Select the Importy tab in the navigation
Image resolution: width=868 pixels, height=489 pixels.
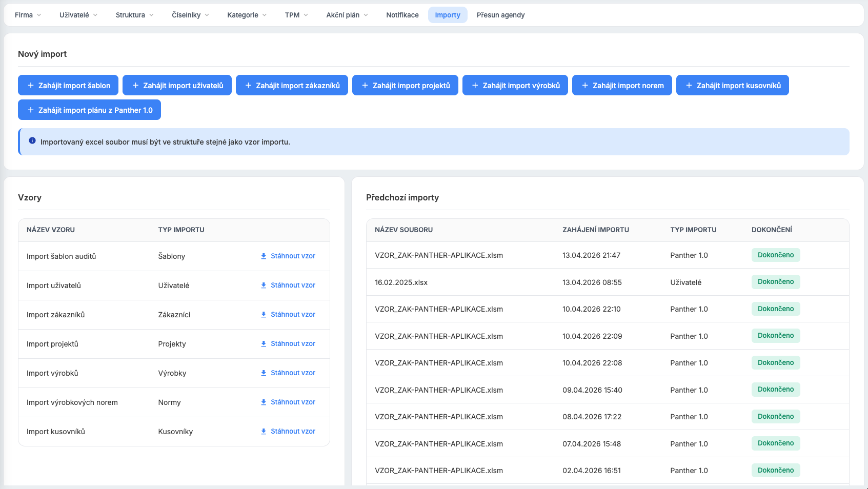pos(447,15)
